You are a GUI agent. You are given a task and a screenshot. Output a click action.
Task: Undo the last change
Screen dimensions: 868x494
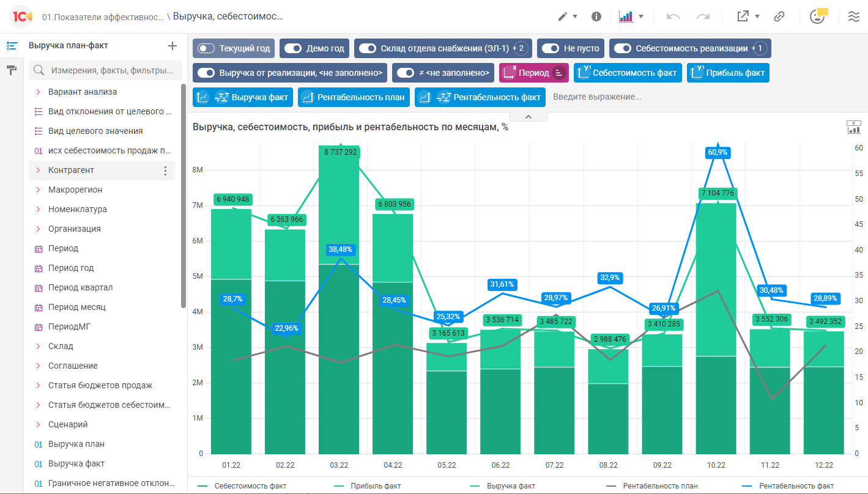tap(673, 17)
